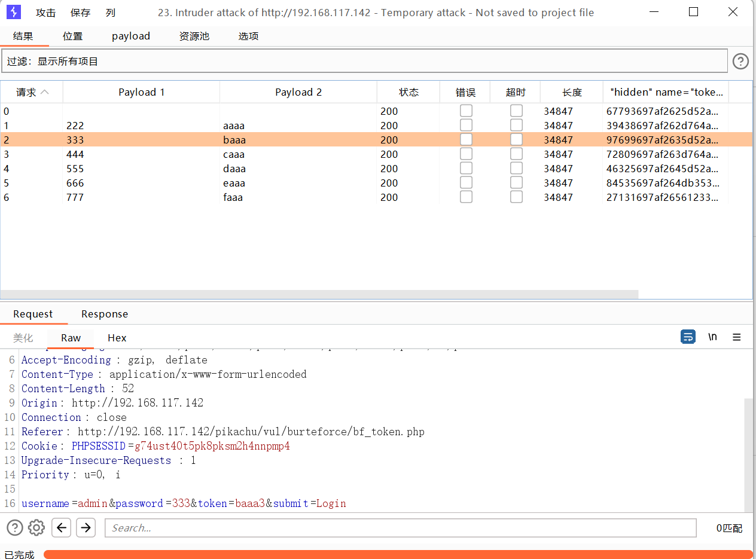Toggle 超时 checkbox in row with payload caaa

click(x=516, y=154)
